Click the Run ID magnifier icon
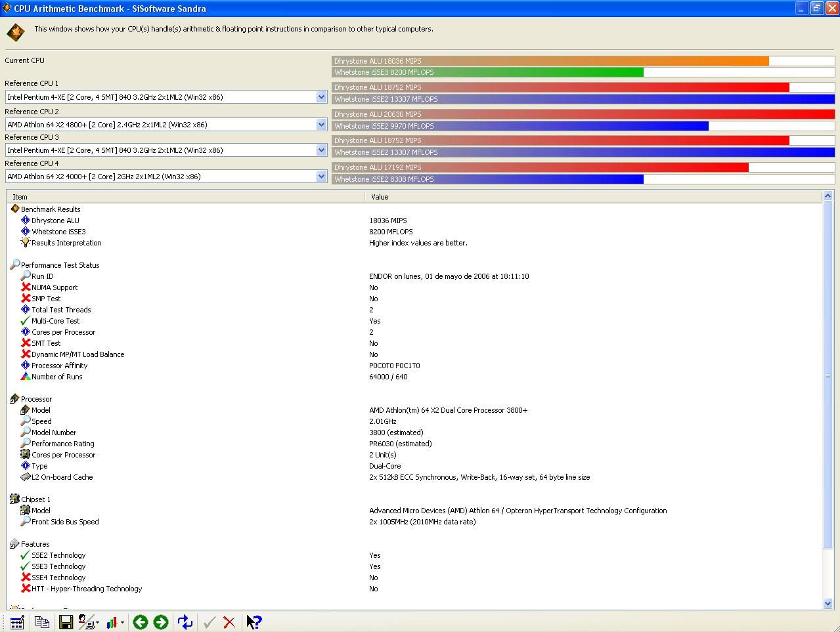 coord(26,276)
